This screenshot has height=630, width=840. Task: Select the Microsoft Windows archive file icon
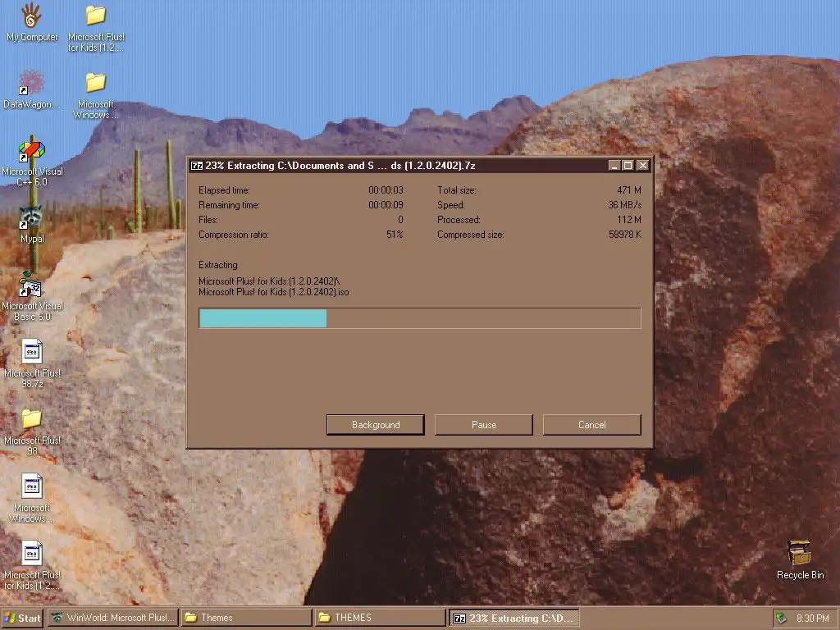32,486
